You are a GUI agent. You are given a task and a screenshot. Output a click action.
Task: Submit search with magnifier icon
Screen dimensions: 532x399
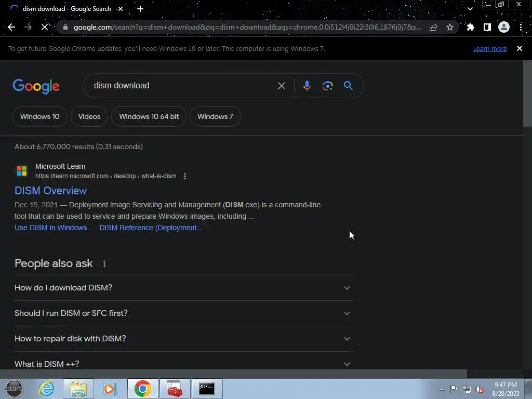pos(348,86)
